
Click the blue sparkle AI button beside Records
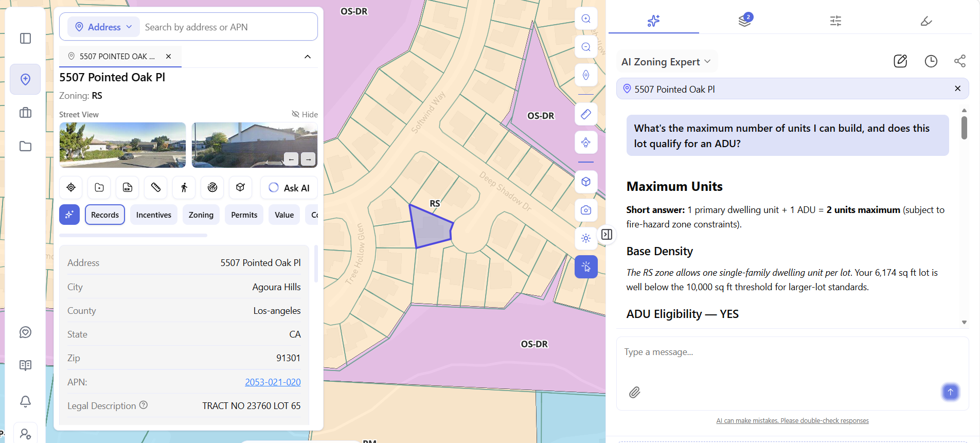pyautogui.click(x=69, y=215)
